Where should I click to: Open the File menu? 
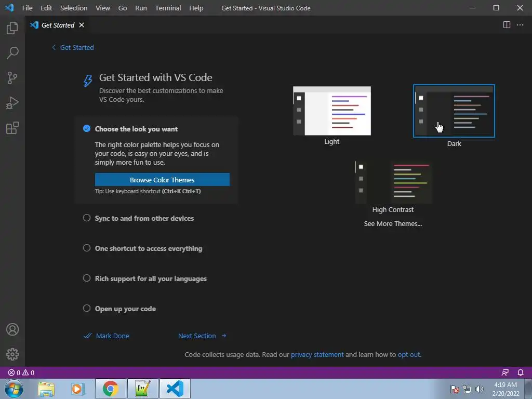tap(27, 8)
